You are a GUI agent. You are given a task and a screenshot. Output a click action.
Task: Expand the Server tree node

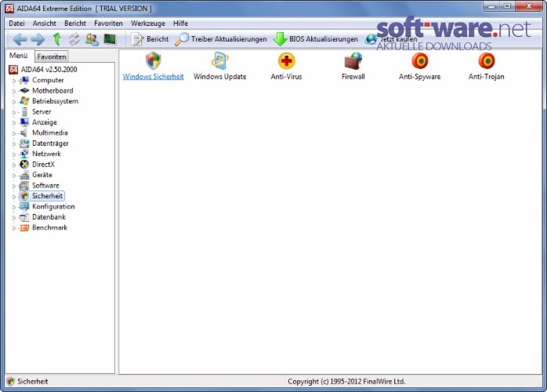tap(14, 112)
